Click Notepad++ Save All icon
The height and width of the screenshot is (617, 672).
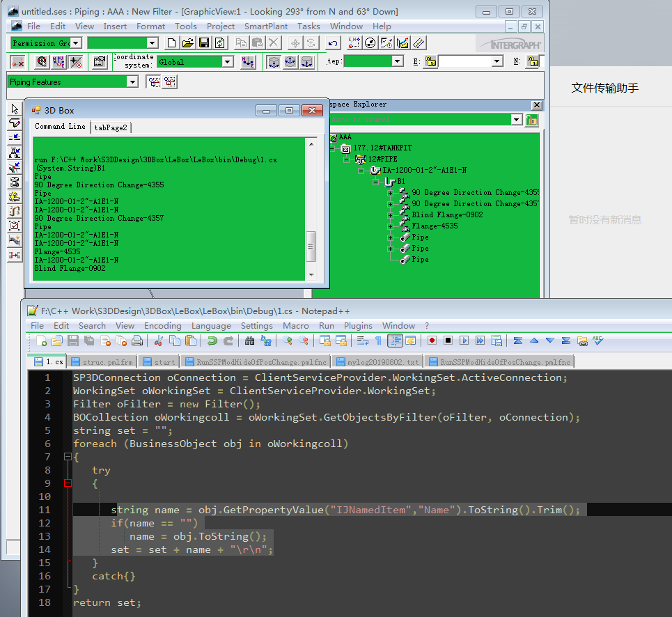click(89, 341)
